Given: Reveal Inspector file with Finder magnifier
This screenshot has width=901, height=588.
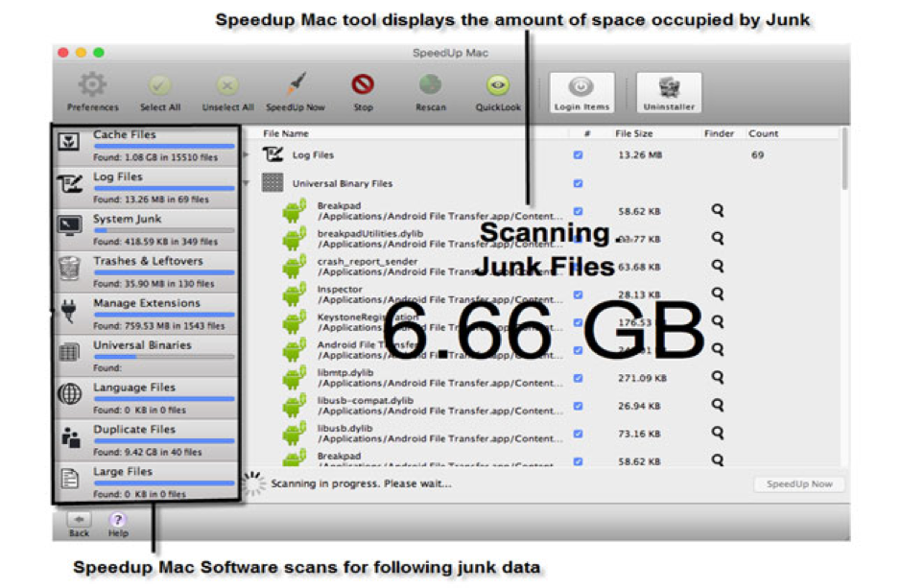Looking at the screenshot, I should coord(717,294).
